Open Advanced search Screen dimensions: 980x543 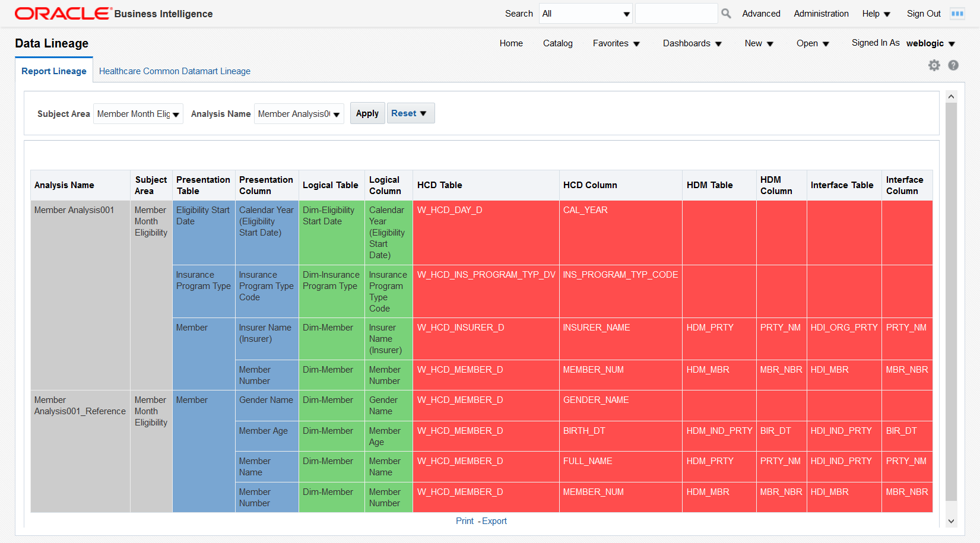tap(761, 14)
